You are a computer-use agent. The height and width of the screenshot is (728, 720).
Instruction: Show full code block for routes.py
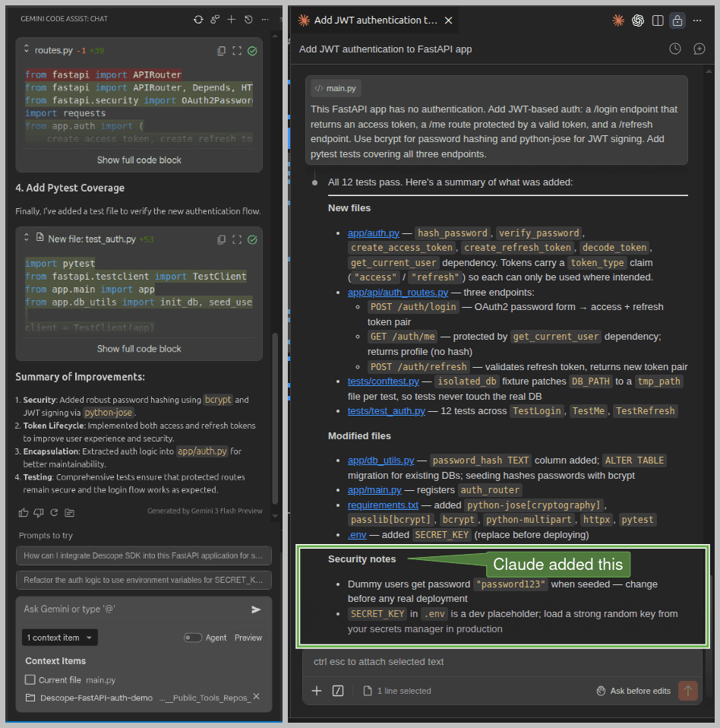pos(139,160)
